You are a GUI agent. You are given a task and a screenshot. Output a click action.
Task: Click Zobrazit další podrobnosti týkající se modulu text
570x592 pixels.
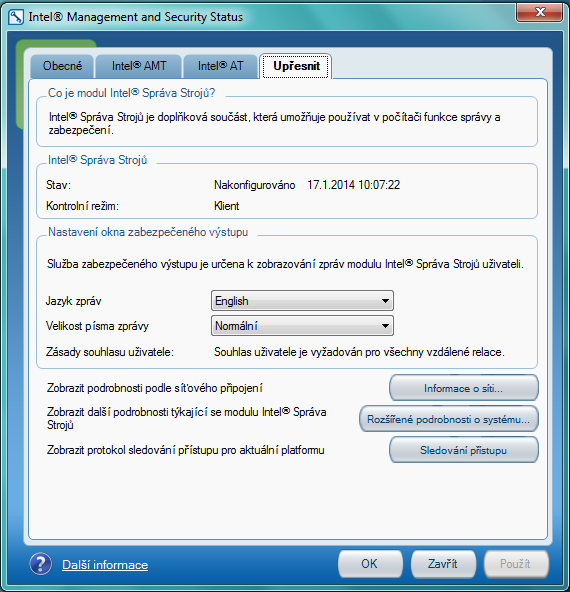tap(186, 418)
